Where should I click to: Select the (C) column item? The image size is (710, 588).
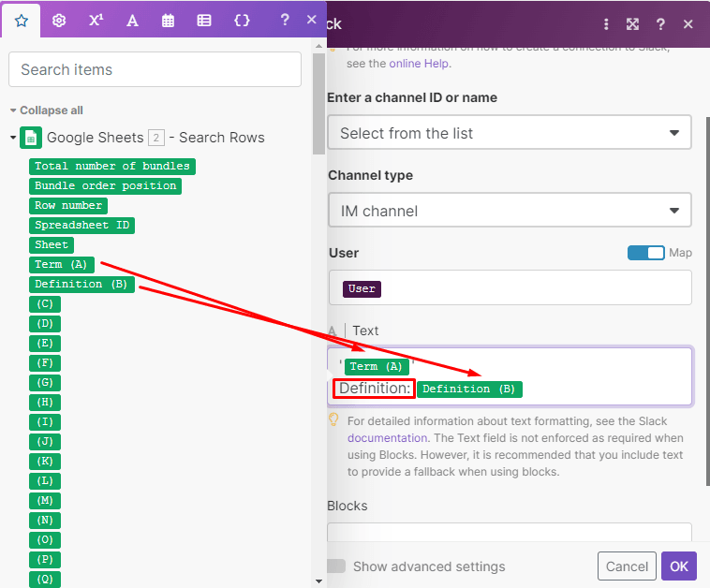point(45,303)
